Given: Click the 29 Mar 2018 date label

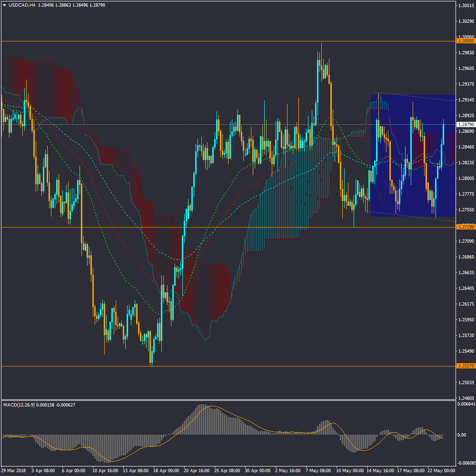Looking at the screenshot, I should tap(13, 470).
